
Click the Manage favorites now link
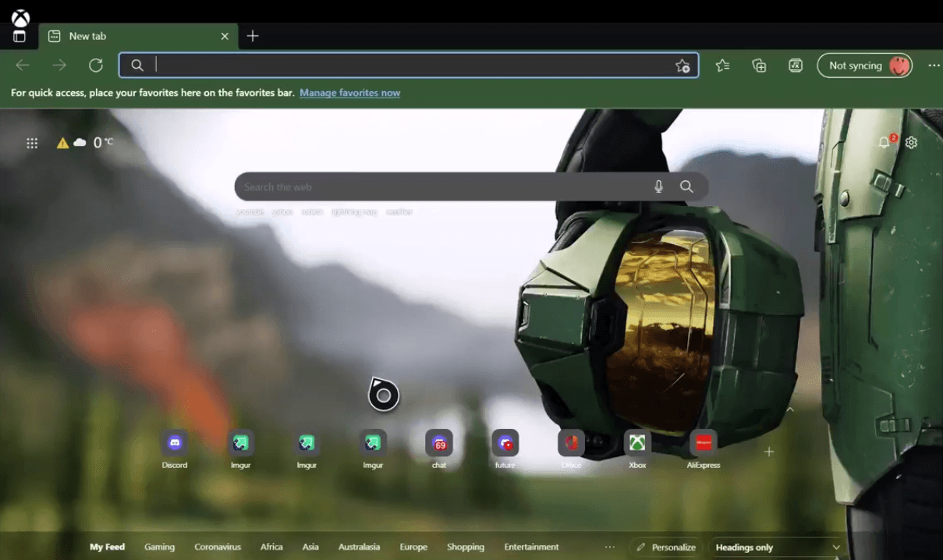[x=349, y=93]
